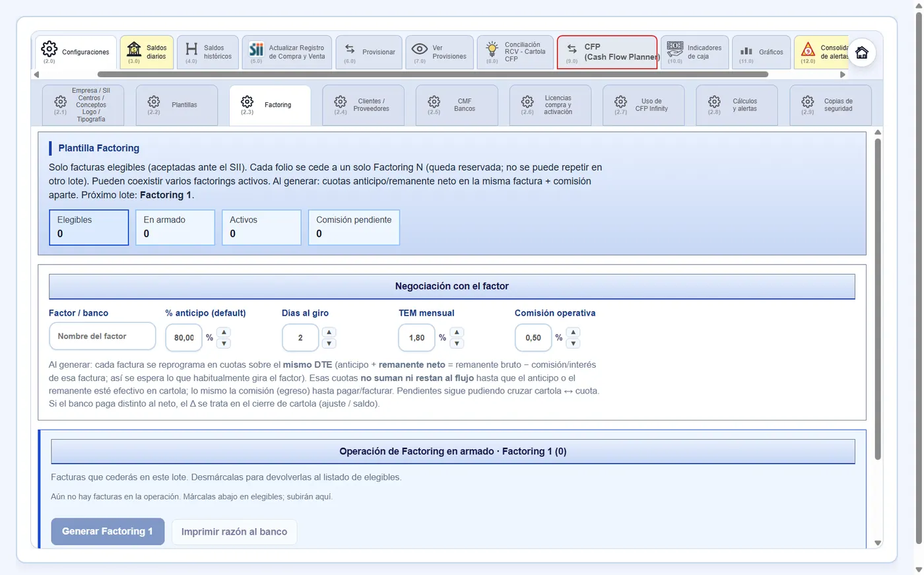Decrease Días al giro with down arrow
This screenshot has height=575, width=924.
[x=329, y=343]
